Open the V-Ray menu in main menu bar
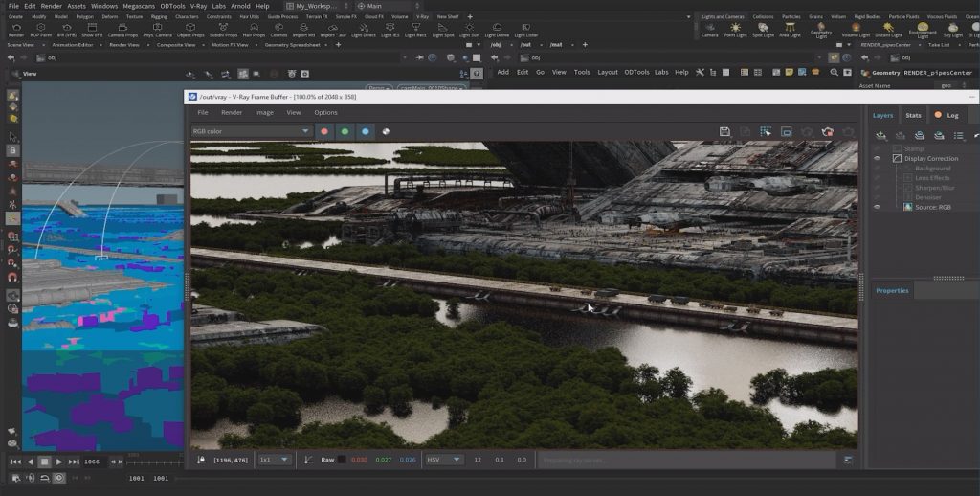This screenshot has width=980, height=496. coord(198,6)
